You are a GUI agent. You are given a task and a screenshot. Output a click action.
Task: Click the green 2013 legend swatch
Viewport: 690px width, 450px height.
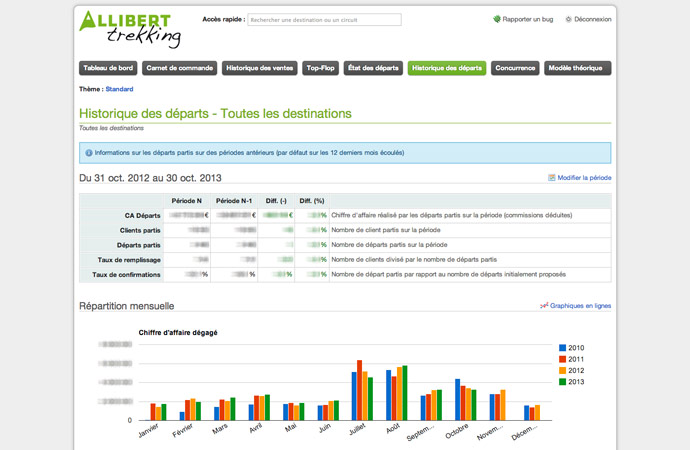(564, 381)
